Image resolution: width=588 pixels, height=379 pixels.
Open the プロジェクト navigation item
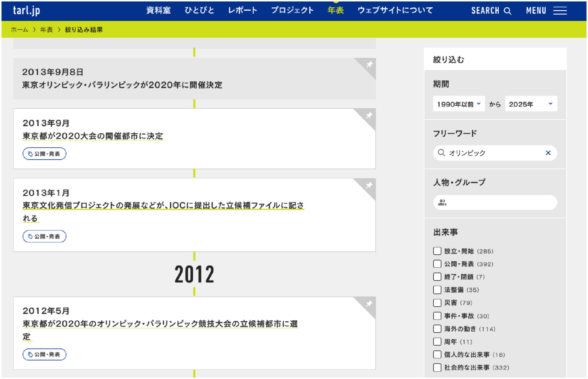pyautogui.click(x=292, y=11)
